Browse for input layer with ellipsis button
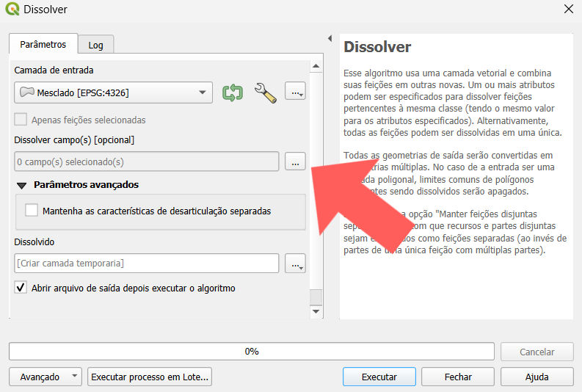This screenshot has height=392, width=582. click(296, 92)
